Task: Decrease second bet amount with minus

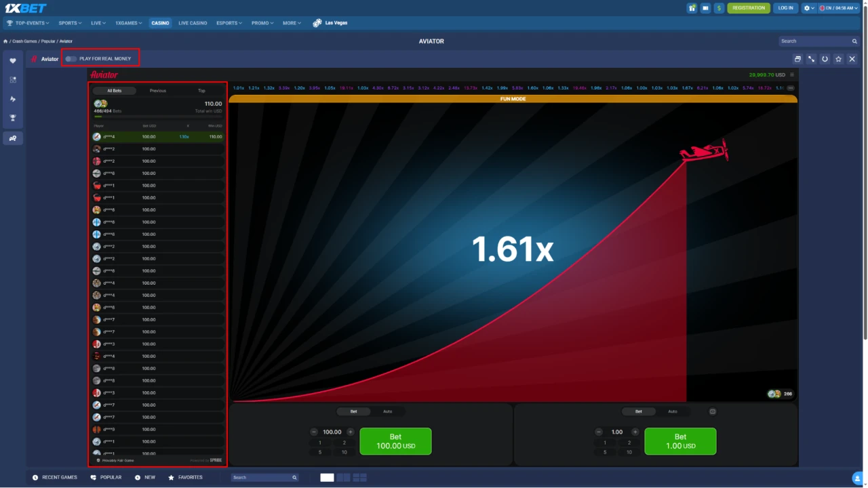Action: [599, 432]
